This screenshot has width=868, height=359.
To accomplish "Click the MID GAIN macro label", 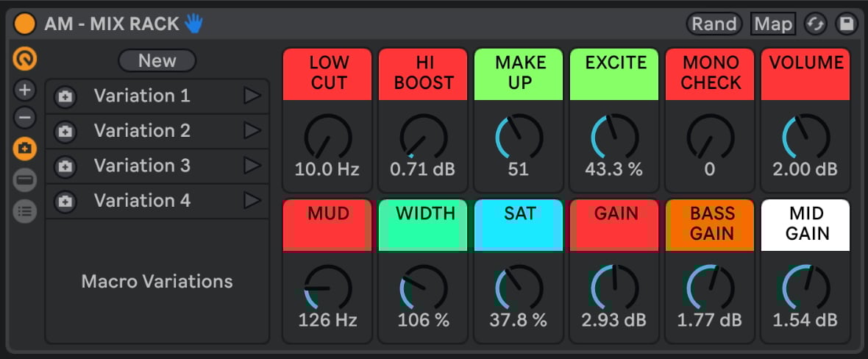I will coord(805,226).
